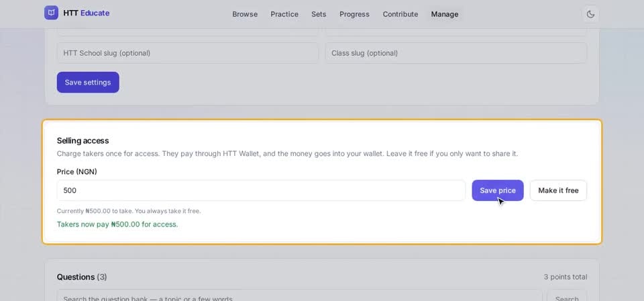This screenshot has height=301, width=644.
Task: Click the Search button beside the question bank
Action: [567, 296]
